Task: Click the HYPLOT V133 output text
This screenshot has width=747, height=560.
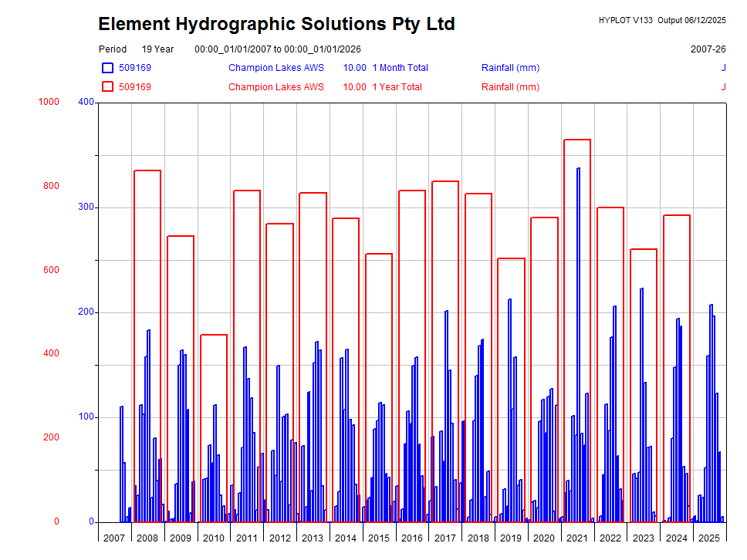Action: click(662, 20)
